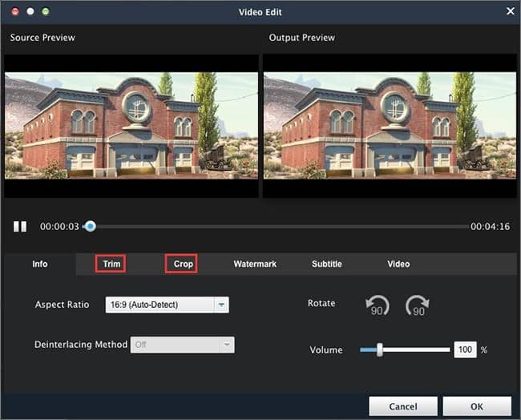Click the Source Preview video frame
Viewport: 521px width, 420px height.
tap(131, 126)
